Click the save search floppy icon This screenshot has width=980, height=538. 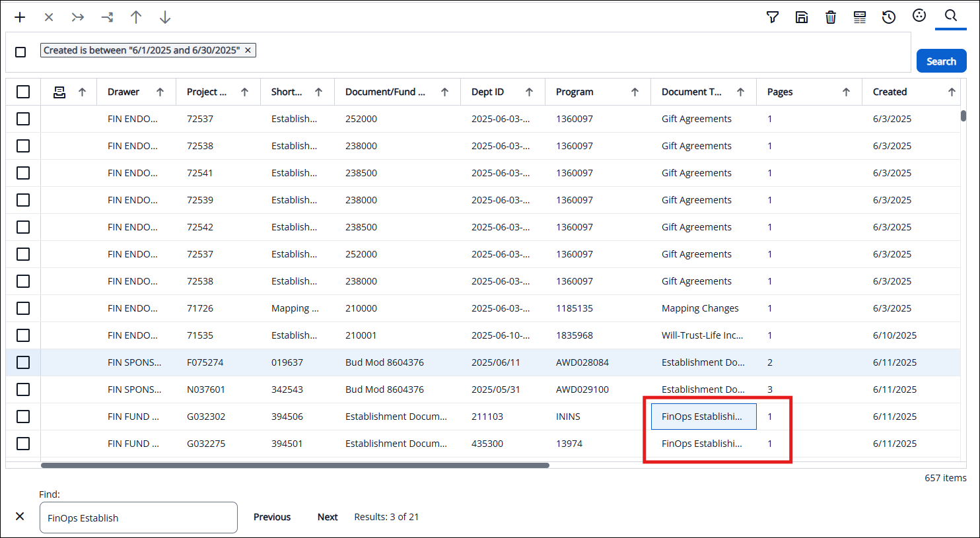click(802, 17)
